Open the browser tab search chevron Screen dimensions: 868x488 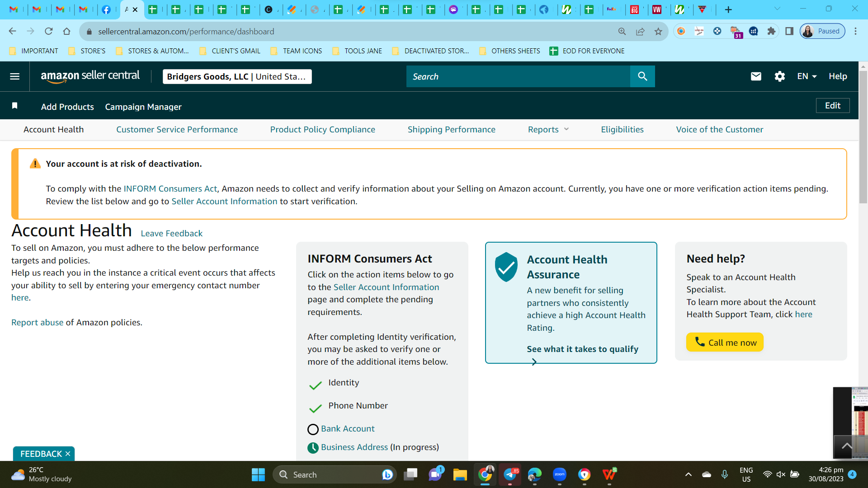coord(777,9)
